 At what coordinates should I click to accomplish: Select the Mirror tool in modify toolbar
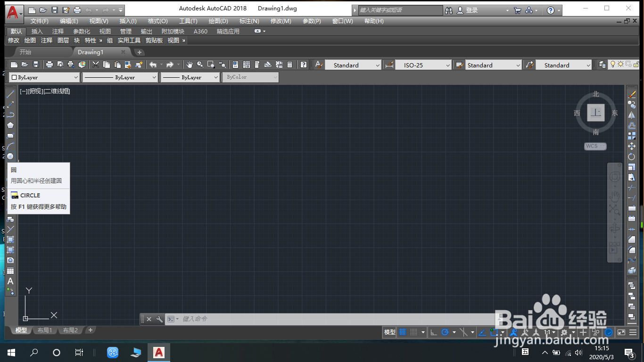coord(632,115)
